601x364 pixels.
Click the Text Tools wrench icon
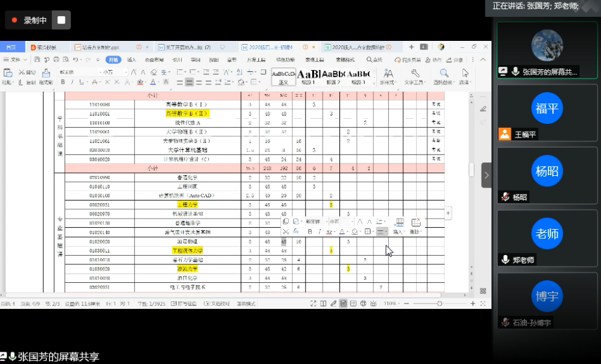tap(413, 74)
